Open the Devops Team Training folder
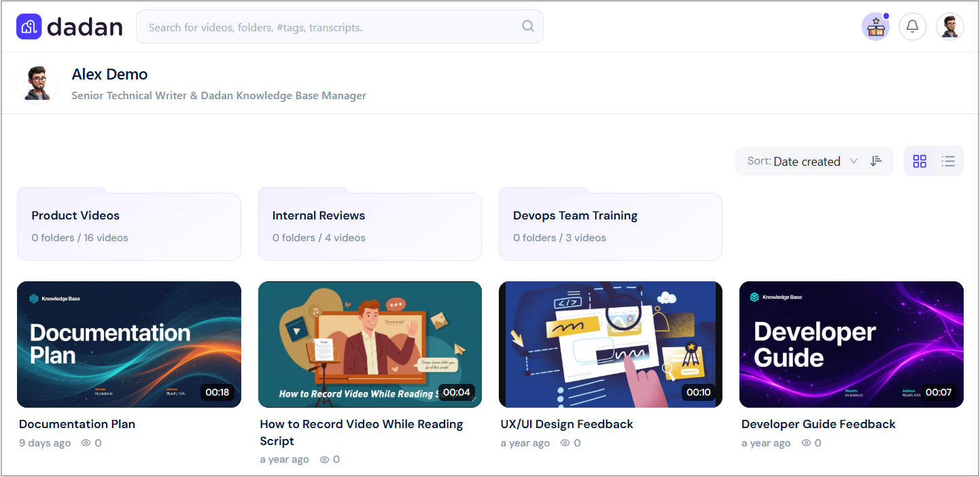Image resolution: width=980 pixels, height=477 pixels. 610,224
